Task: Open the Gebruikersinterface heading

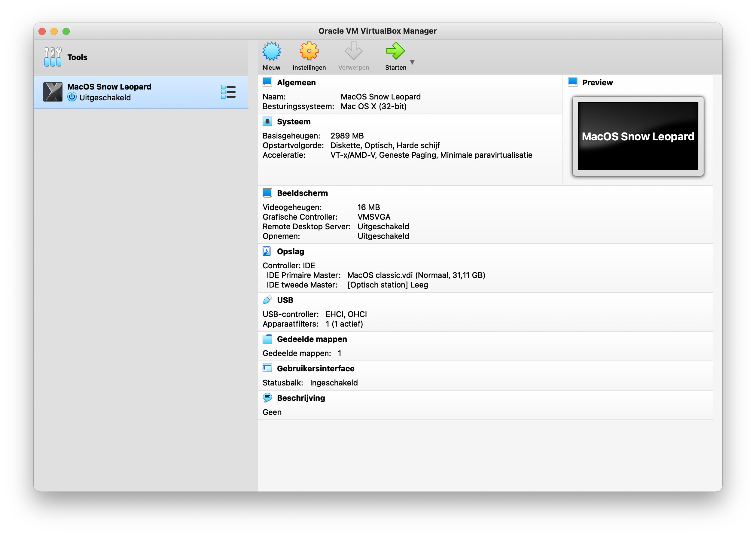Action: (x=316, y=368)
